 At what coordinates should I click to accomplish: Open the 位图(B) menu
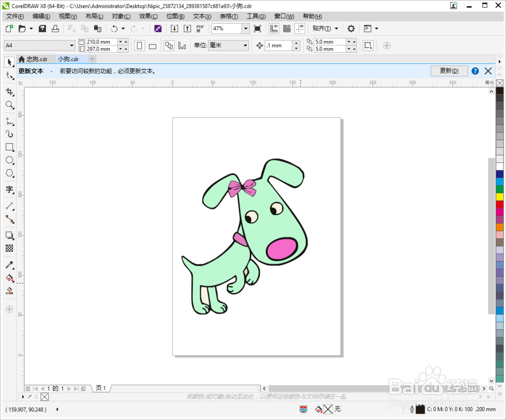[x=175, y=17]
